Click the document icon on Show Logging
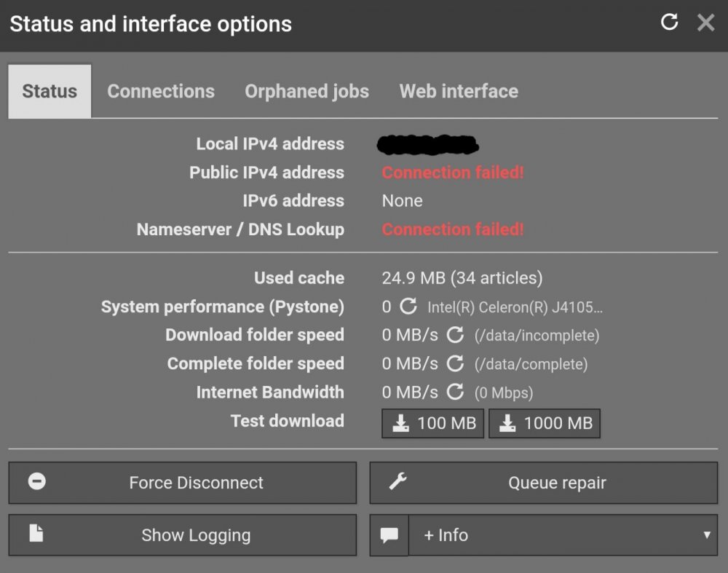 click(36, 533)
